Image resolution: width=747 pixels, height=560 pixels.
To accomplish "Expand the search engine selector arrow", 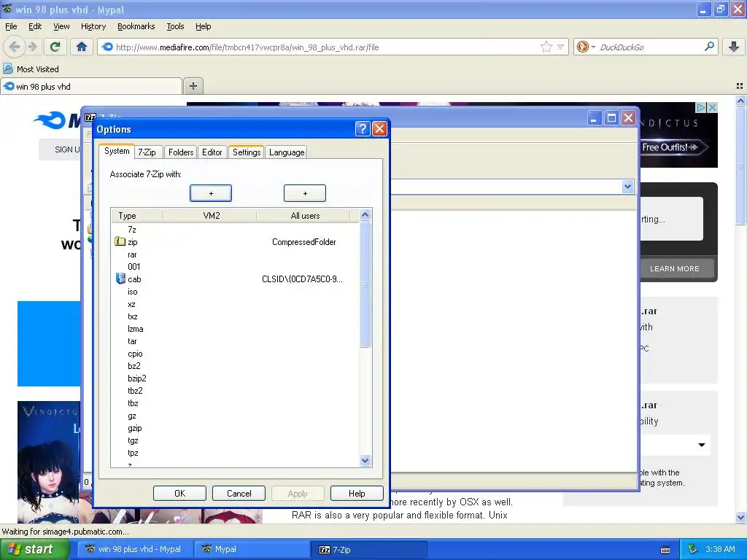I will [593, 47].
